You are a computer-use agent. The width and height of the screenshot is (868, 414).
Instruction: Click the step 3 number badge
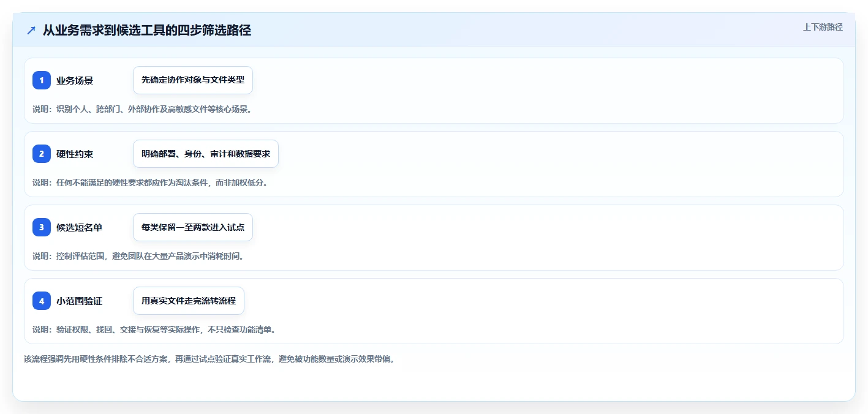[x=42, y=227]
